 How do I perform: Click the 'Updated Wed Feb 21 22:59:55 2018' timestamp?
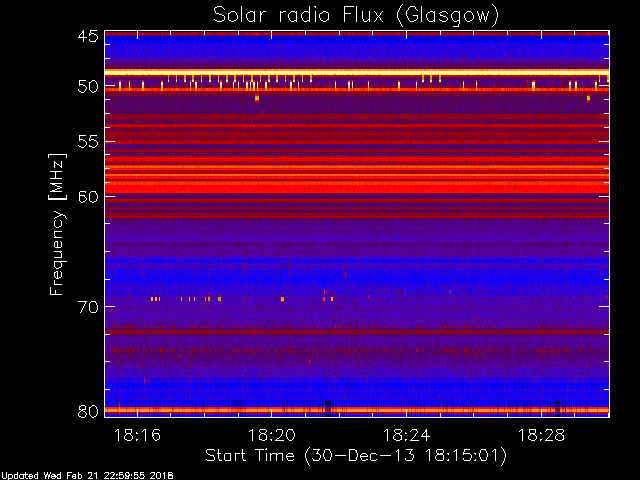(87, 476)
